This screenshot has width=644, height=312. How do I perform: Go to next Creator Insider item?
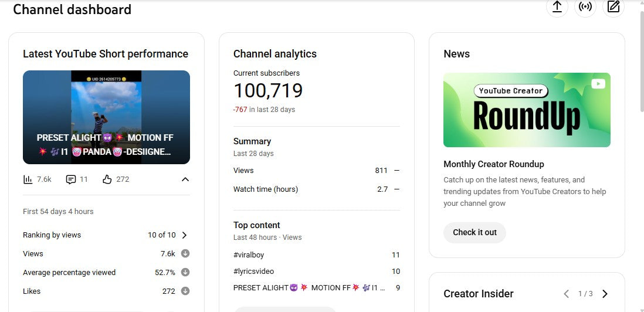[x=605, y=294]
